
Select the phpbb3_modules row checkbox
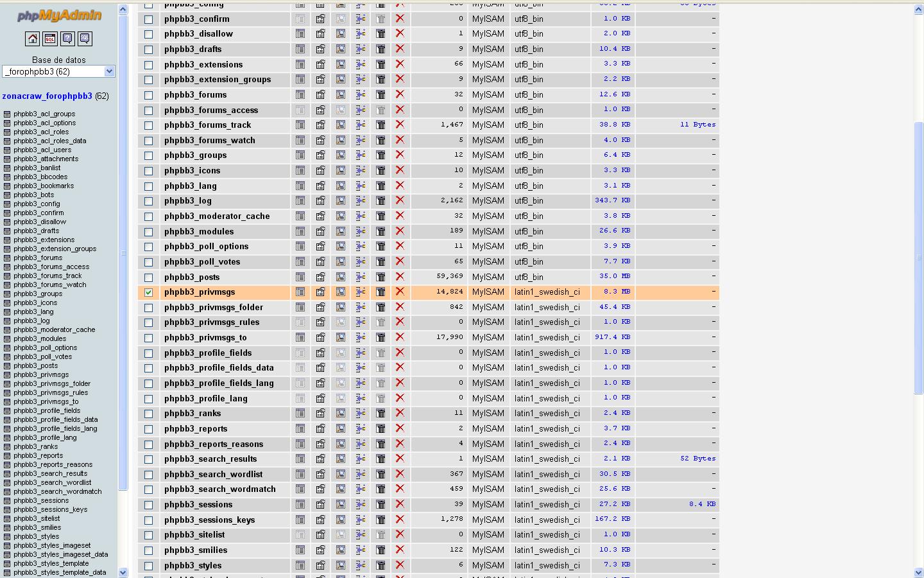tap(148, 232)
